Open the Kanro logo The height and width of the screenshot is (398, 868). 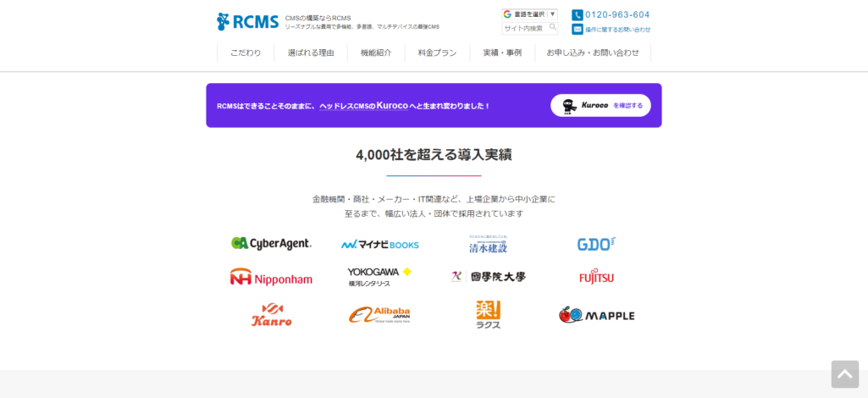271,314
